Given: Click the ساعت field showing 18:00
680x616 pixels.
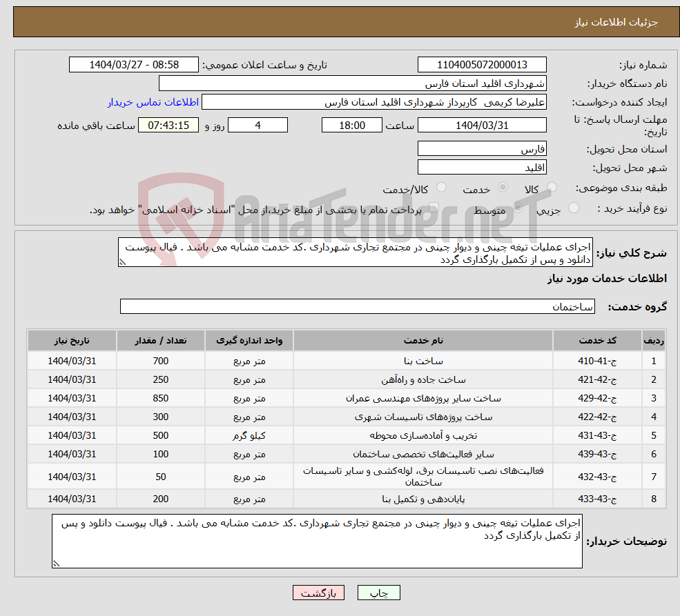Looking at the screenshot, I should coord(352,126).
